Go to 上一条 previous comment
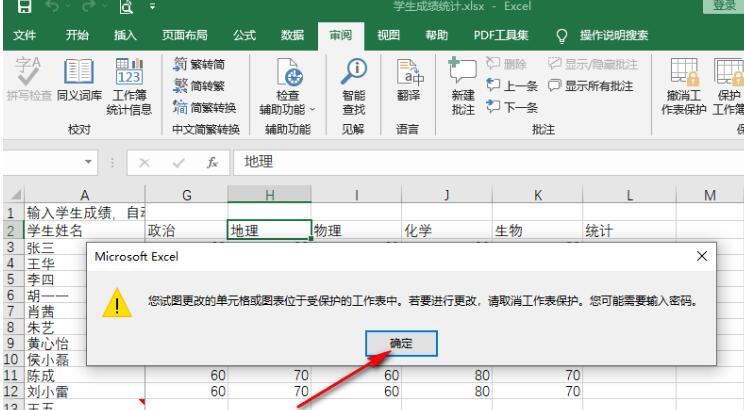The width and height of the screenshot is (744, 410). [x=512, y=86]
